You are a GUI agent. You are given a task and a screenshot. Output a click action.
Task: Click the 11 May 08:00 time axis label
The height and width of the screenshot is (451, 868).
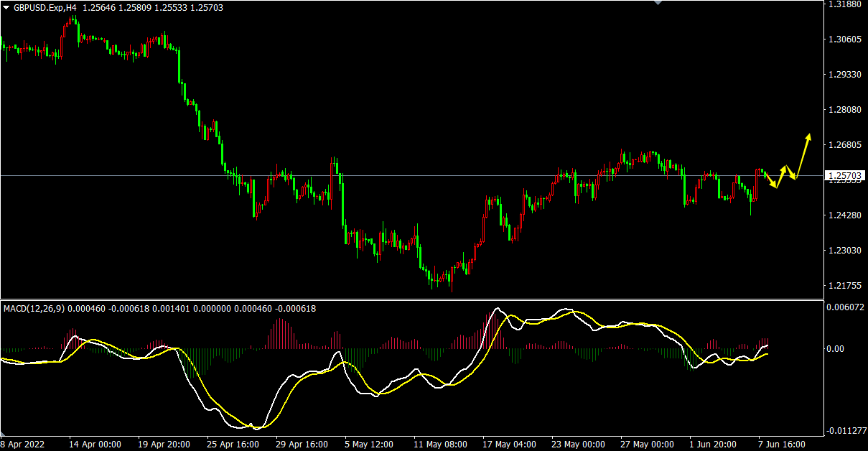point(439,445)
